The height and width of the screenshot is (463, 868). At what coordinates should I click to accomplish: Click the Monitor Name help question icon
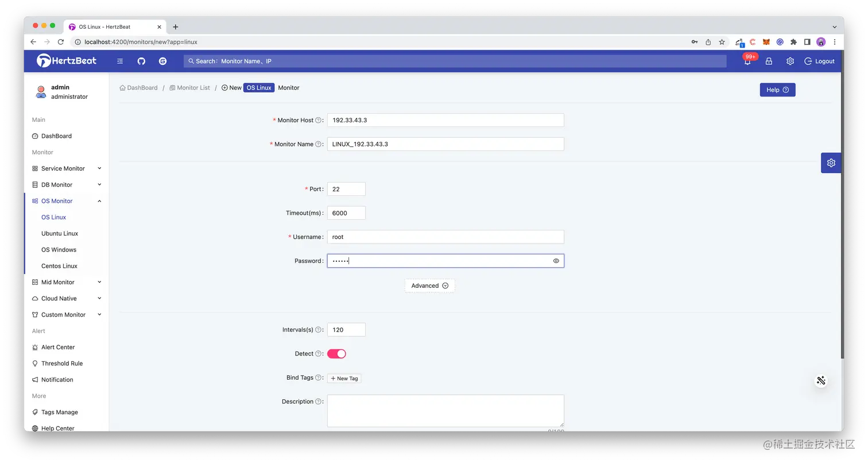pos(318,144)
